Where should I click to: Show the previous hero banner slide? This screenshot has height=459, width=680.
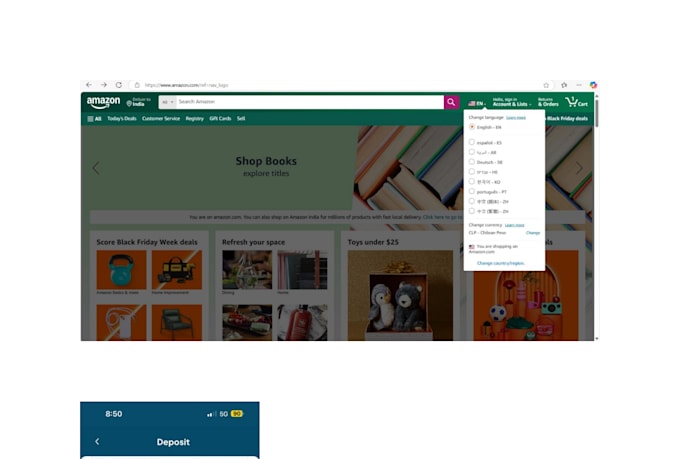click(x=96, y=168)
